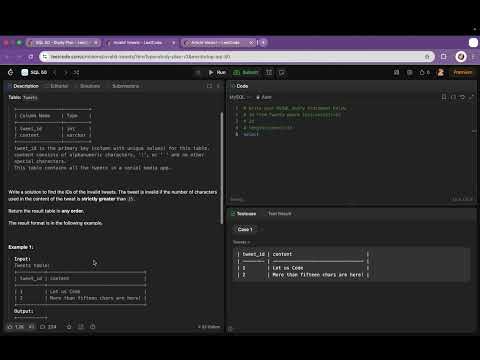Maximize the description panel icon
The image size is (480, 360).
(x=209, y=86)
